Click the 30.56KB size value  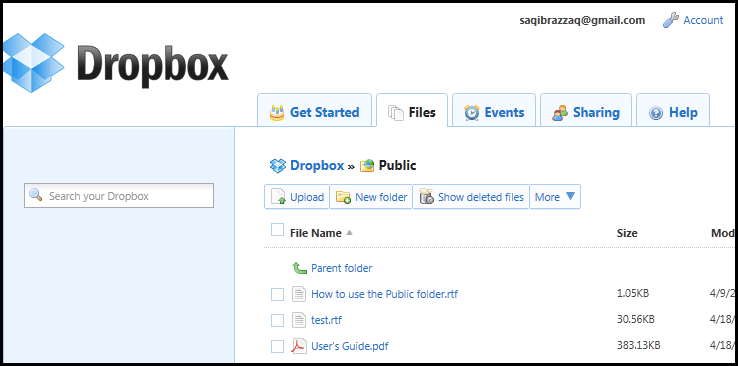635,319
